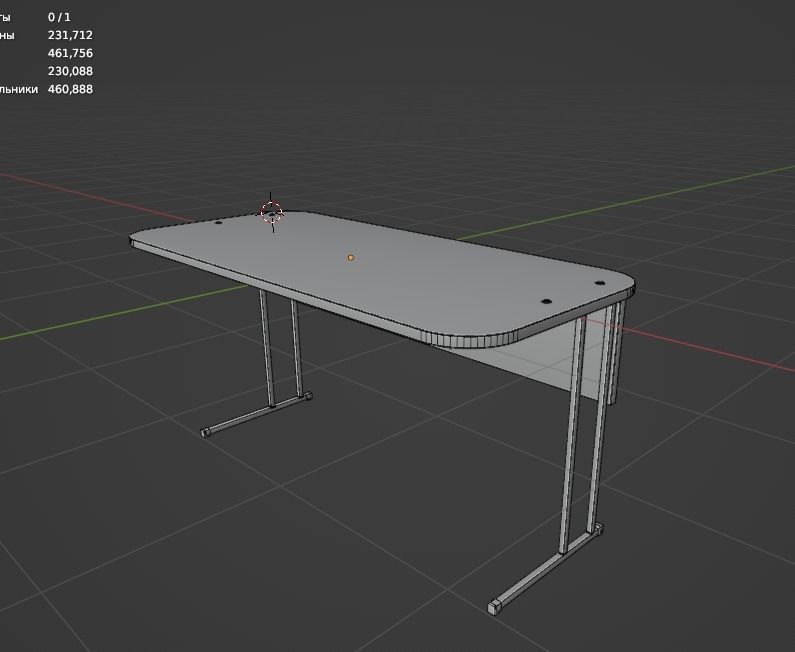Click the vertices count value 231,712
795x652 pixels.
[x=70, y=35]
